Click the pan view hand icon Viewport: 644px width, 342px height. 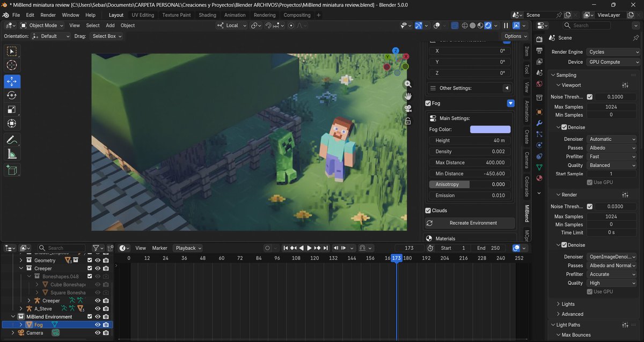click(x=408, y=96)
